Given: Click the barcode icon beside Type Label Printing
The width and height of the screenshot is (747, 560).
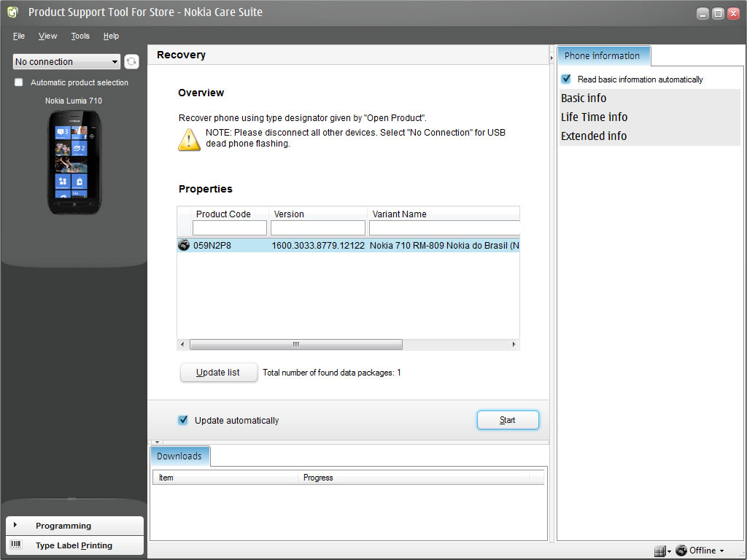Looking at the screenshot, I should pos(17,544).
